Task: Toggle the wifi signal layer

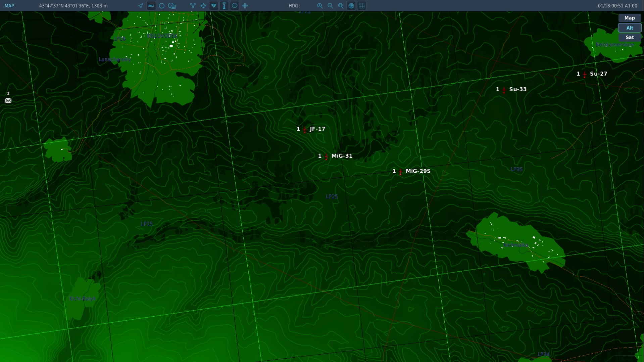Action: pyautogui.click(x=214, y=6)
